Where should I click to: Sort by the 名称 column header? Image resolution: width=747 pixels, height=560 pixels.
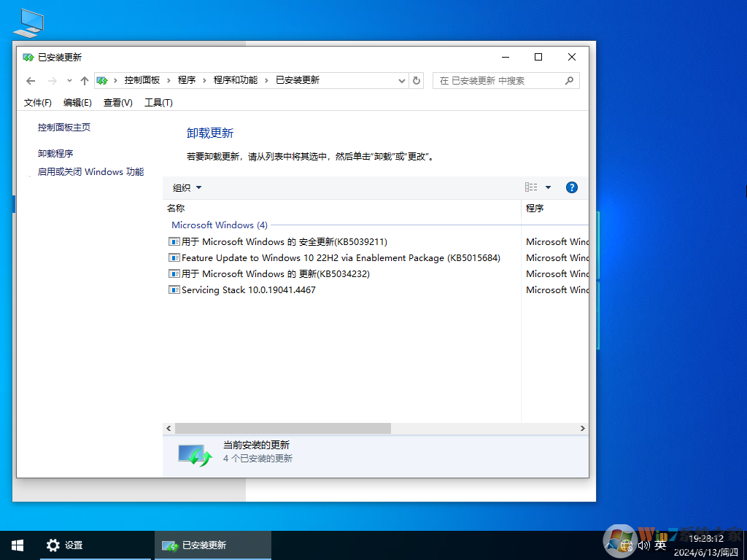(x=341, y=208)
